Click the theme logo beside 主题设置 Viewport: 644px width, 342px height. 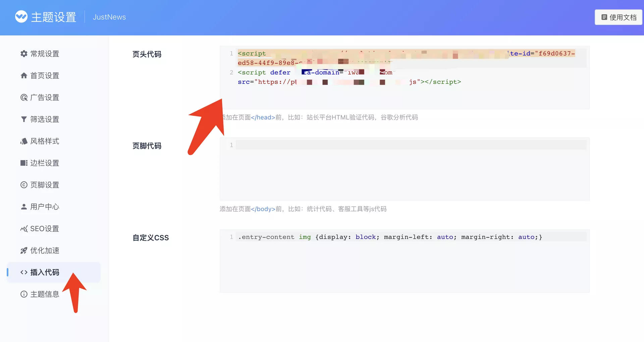coord(21,17)
